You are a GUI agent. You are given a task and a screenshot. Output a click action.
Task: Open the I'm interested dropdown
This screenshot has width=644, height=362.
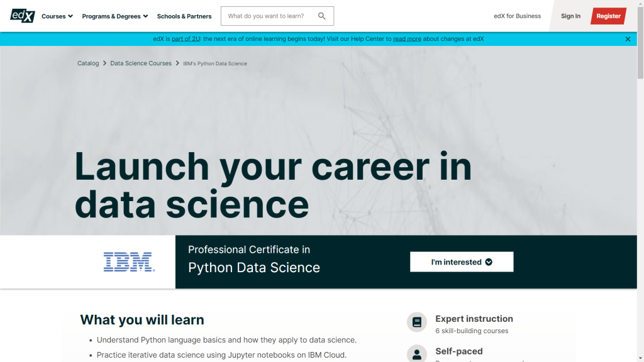[x=462, y=261]
